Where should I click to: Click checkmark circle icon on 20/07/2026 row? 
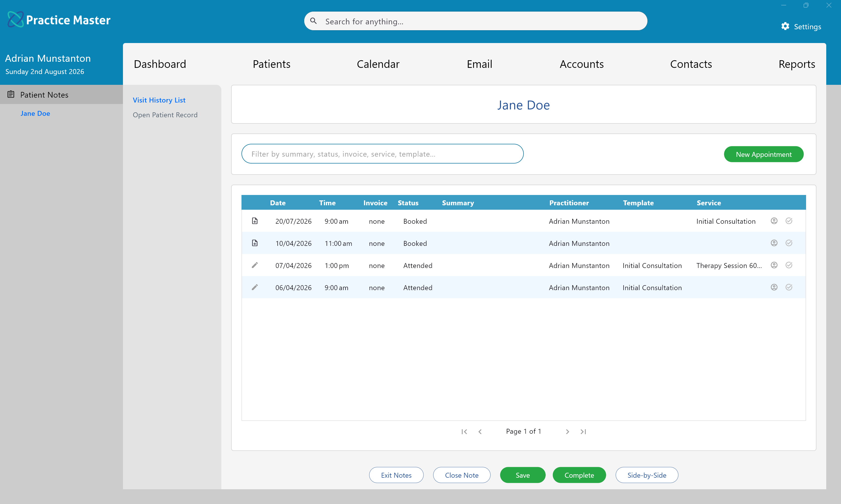pos(789,221)
